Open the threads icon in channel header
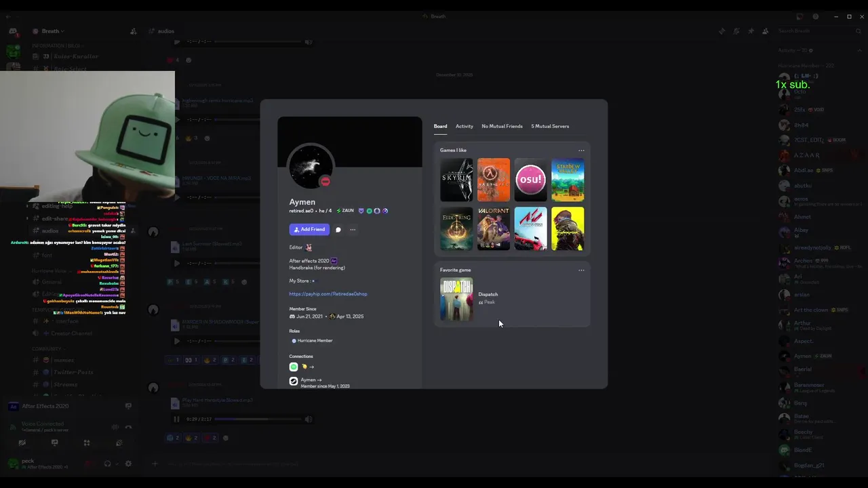The width and height of the screenshot is (868, 488). [722, 31]
